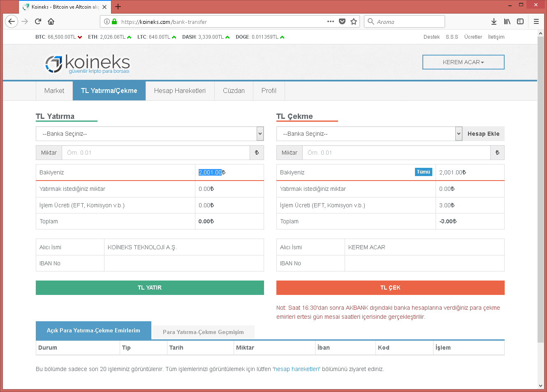Select the TL Yatırma/Çekme tab
547x392 pixels.
coord(109,91)
